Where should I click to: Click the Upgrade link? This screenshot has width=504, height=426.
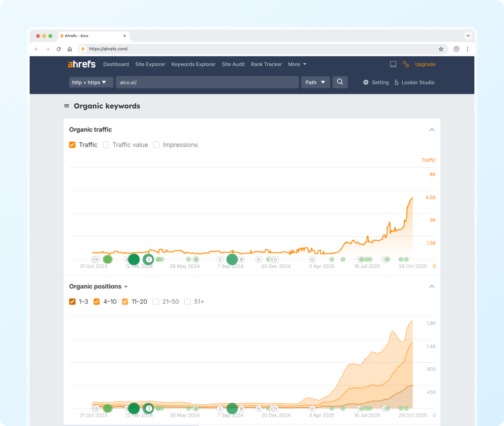pos(425,64)
